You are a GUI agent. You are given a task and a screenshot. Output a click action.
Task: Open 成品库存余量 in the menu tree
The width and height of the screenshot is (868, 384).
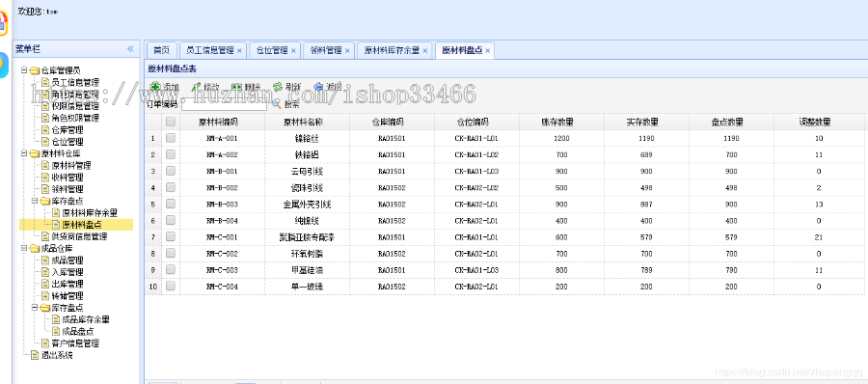point(86,319)
